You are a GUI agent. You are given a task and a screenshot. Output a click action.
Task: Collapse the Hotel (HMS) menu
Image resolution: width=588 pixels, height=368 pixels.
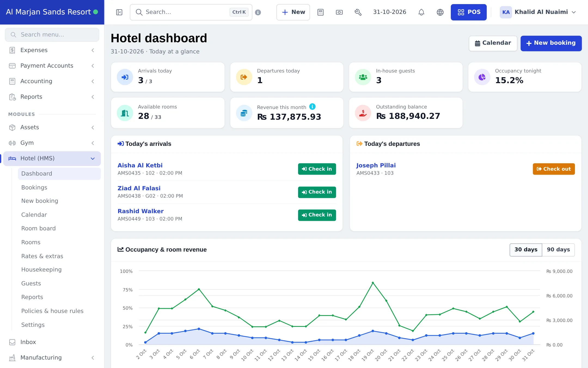[x=52, y=158]
